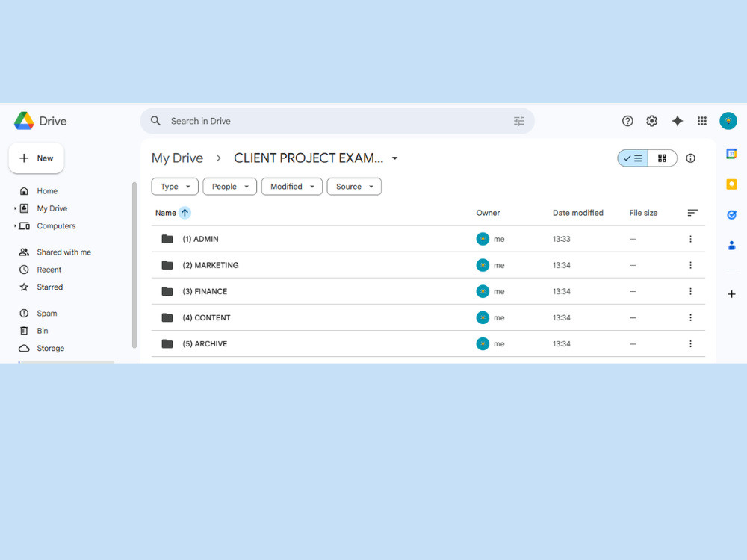The height and width of the screenshot is (560, 747).
Task: Open the Bin
Action: (x=43, y=331)
